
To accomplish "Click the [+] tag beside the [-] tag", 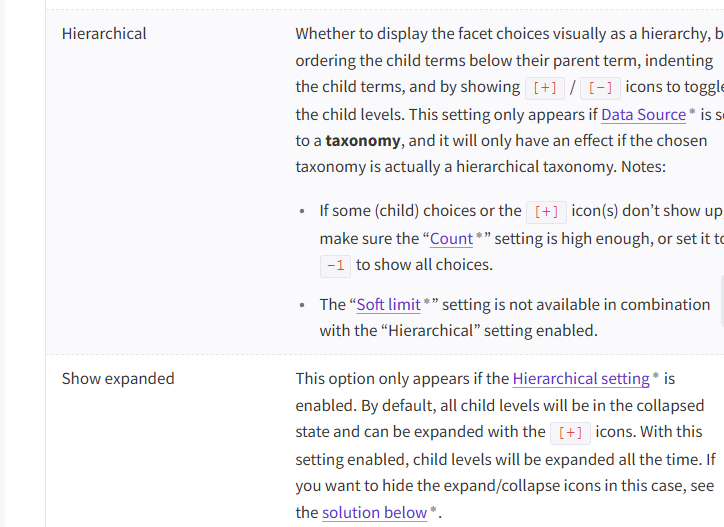I will [545, 87].
